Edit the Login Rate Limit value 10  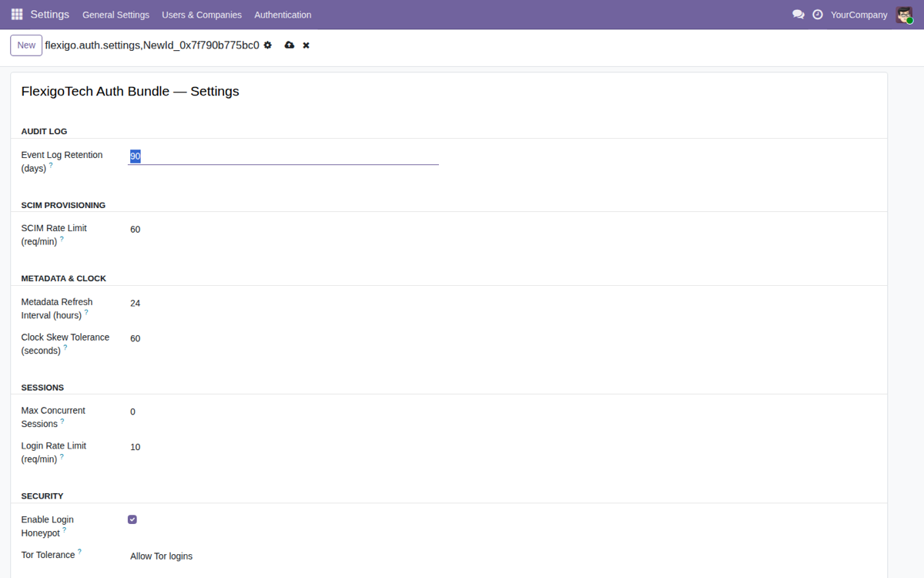(x=283, y=447)
